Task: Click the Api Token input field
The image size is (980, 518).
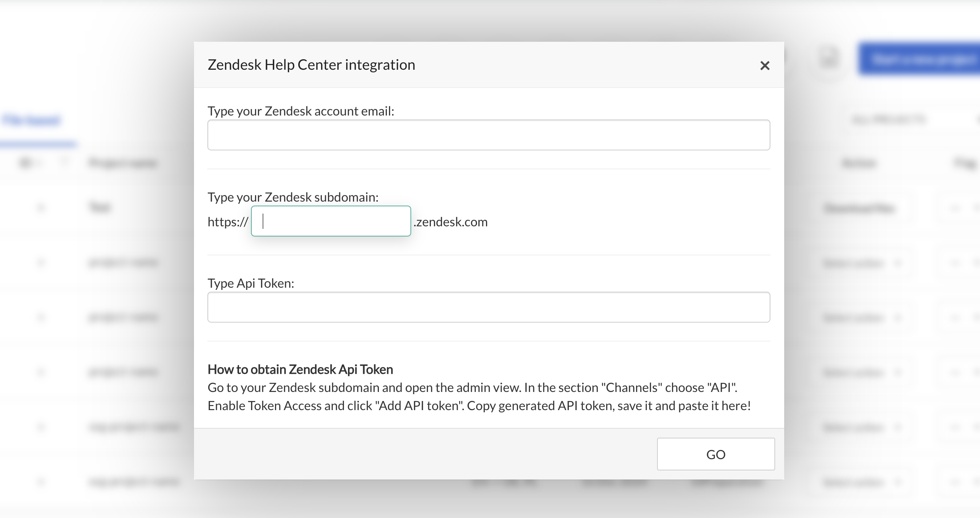Action: [x=489, y=307]
